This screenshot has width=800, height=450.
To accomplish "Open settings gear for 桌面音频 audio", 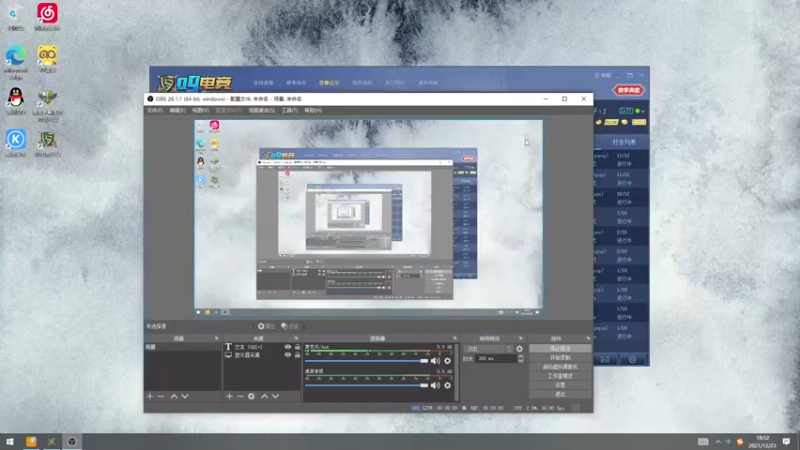I will point(447,385).
